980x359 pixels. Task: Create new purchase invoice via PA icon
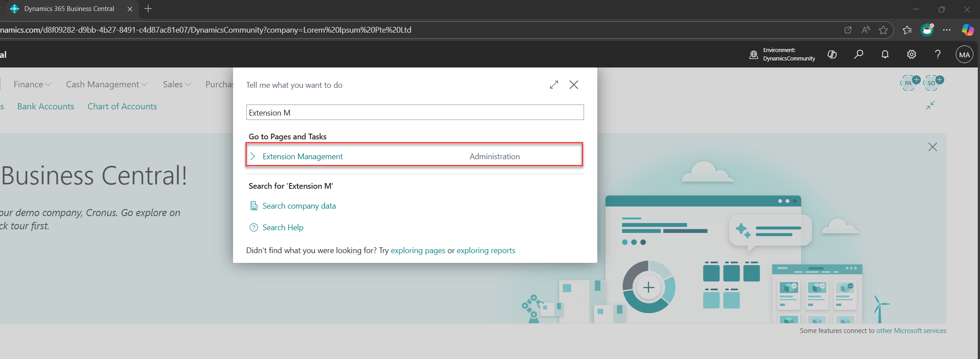click(910, 82)
